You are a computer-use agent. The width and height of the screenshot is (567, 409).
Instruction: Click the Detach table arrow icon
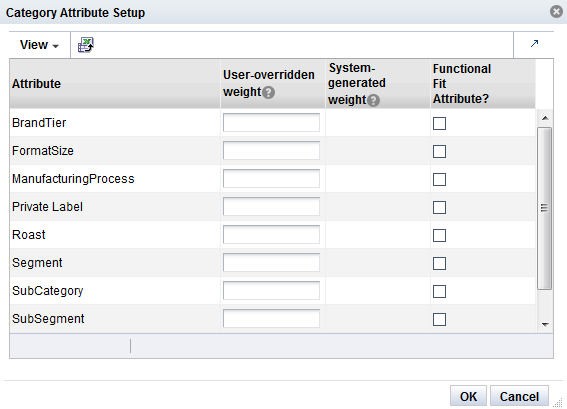pos(534,44)
